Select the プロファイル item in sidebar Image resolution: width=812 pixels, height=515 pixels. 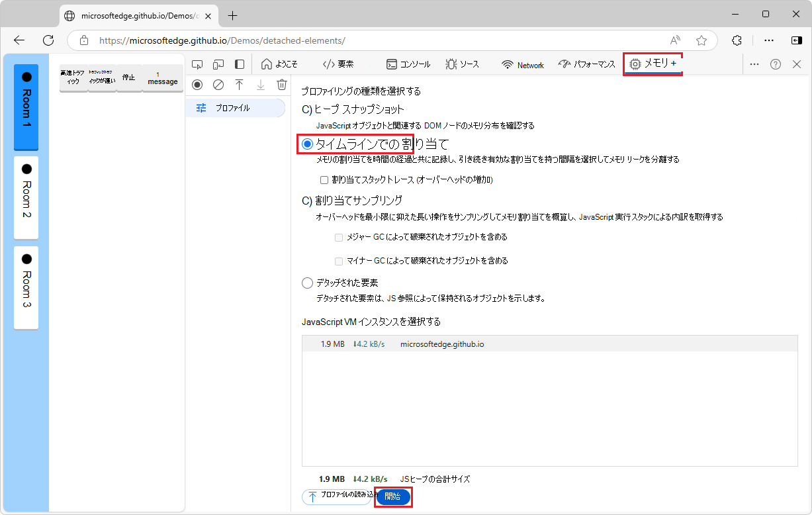pos(236,108)
